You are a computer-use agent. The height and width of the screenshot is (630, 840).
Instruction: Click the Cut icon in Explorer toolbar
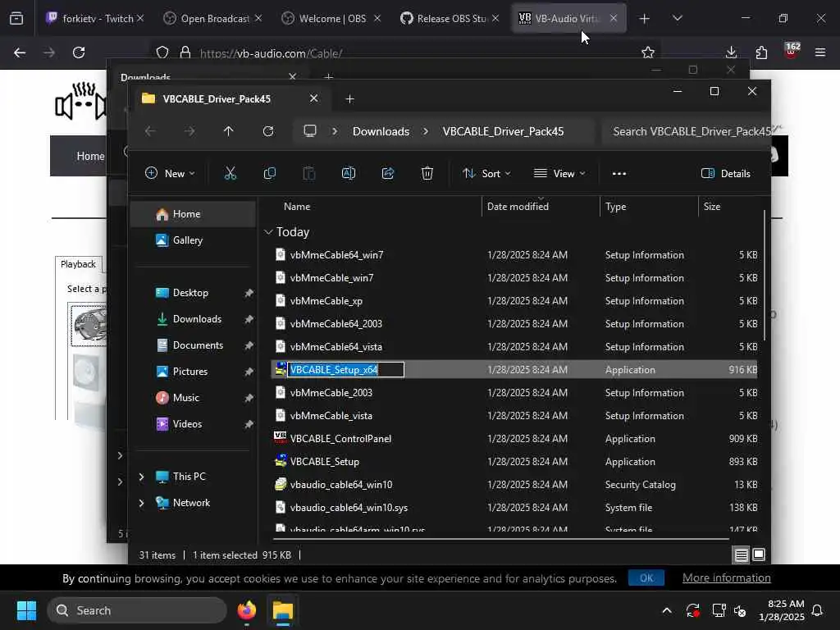pyautogui.click(x=230, y=173)
